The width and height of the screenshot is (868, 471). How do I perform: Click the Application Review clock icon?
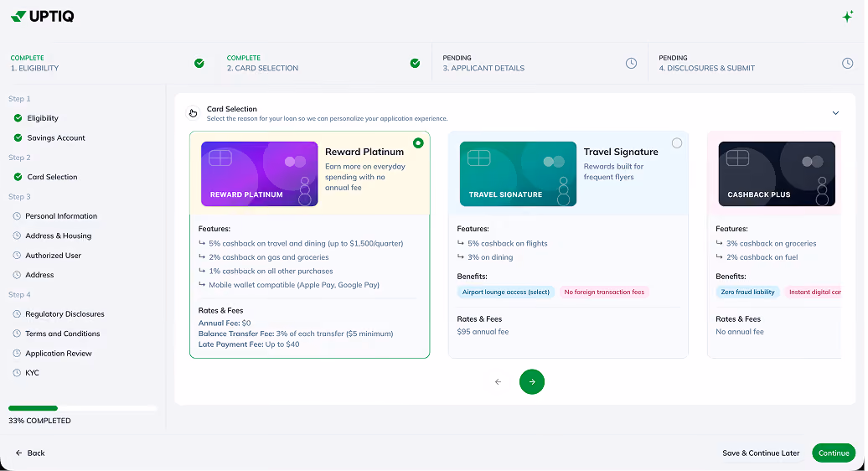[17, 353]
